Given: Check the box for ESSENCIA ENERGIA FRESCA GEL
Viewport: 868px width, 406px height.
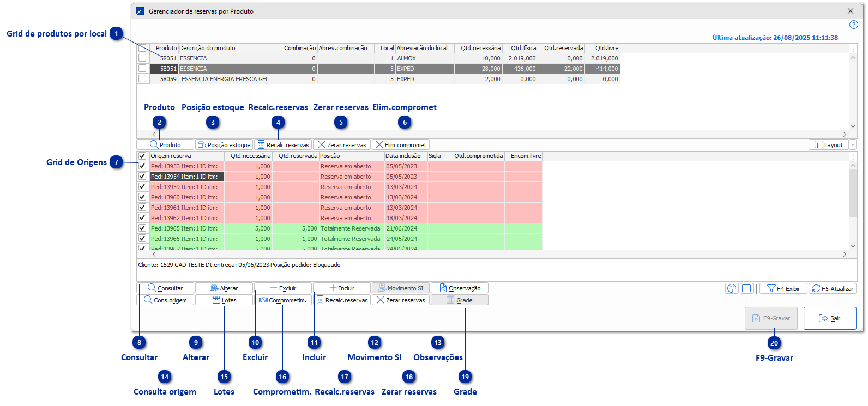Looking at the screenshot, I should pos(142,79).
